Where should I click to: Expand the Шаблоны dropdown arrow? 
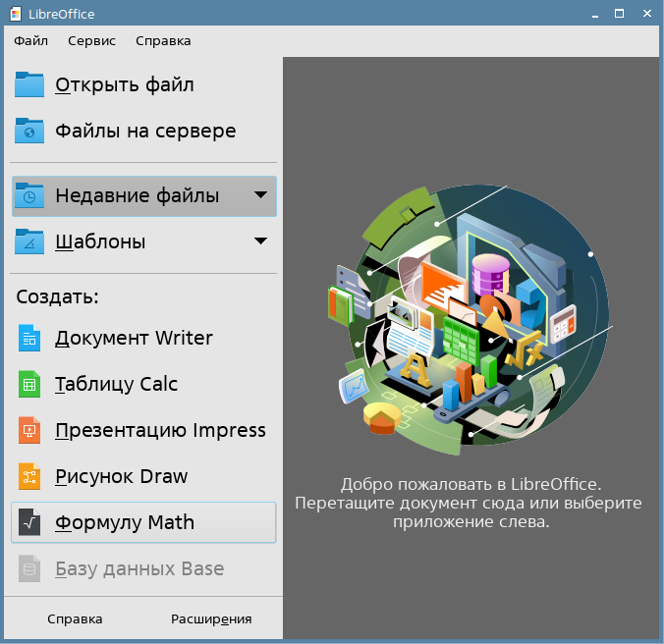point(260,241)
